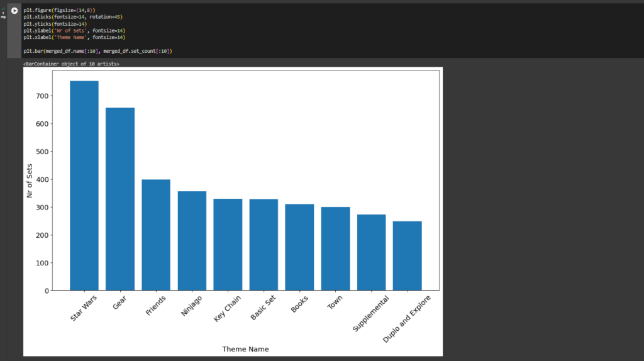Click the plt.figure figsize code line

click(60, 11)
